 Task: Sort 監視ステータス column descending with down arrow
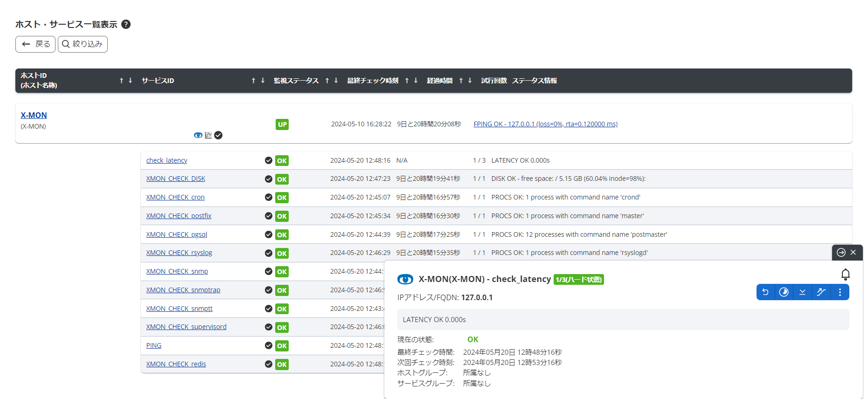336,81
